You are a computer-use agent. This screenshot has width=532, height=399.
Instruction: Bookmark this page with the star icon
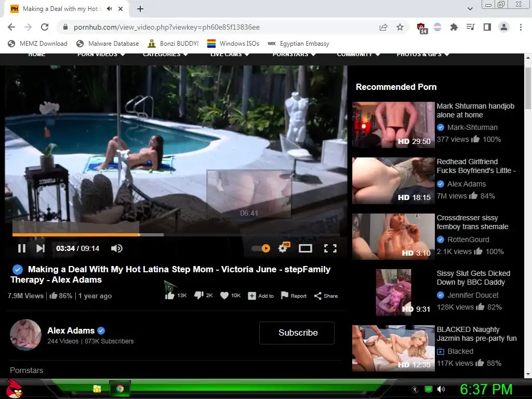400,27
